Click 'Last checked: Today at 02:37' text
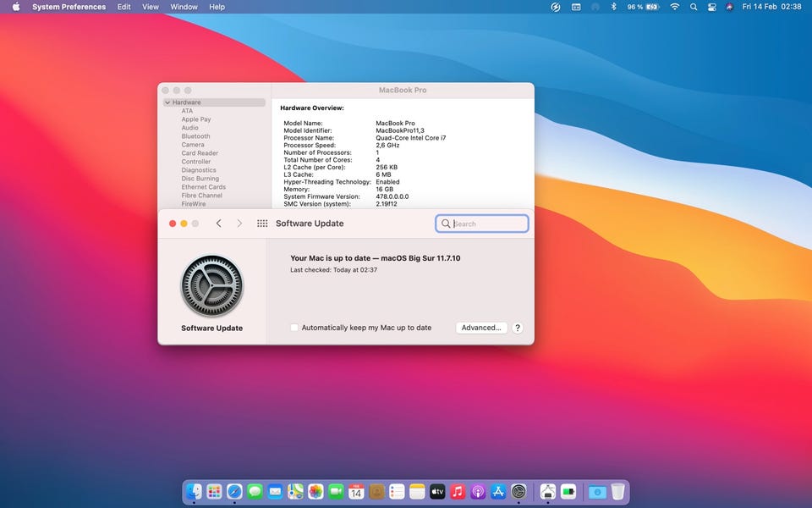 point(333,270)
